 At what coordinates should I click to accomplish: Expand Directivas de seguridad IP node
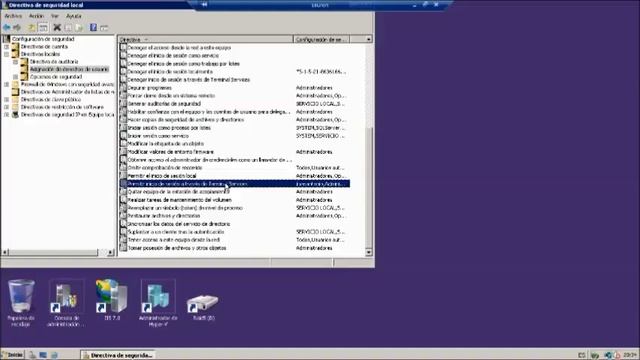point(7,115)
